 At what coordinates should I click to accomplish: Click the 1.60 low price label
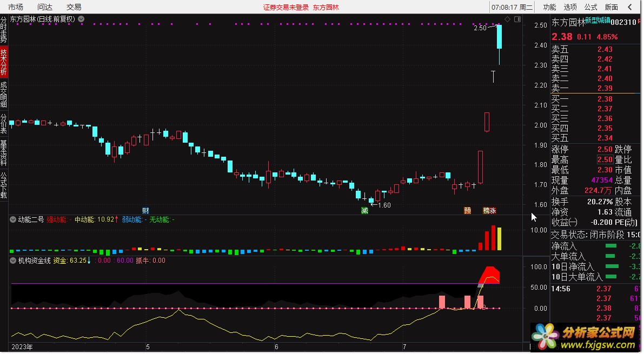(x=384, y=205)
